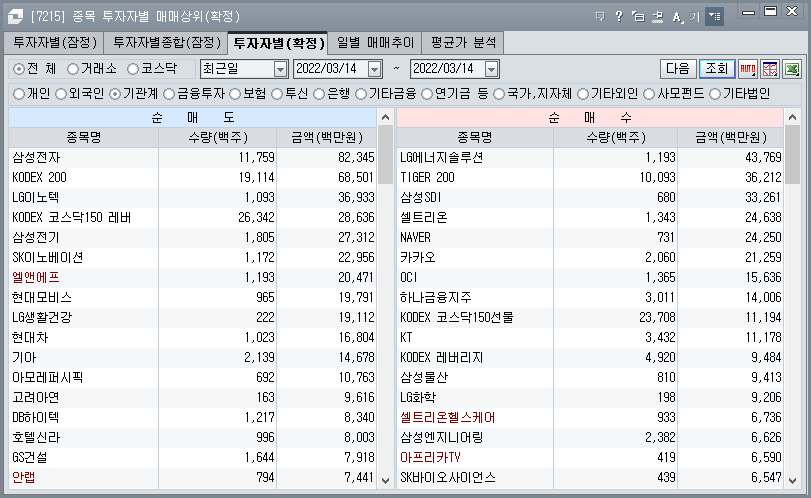This screenshot has height=498, width=811.
Task: Open the 최근일 period dropdown
Action: click(280, 69)
